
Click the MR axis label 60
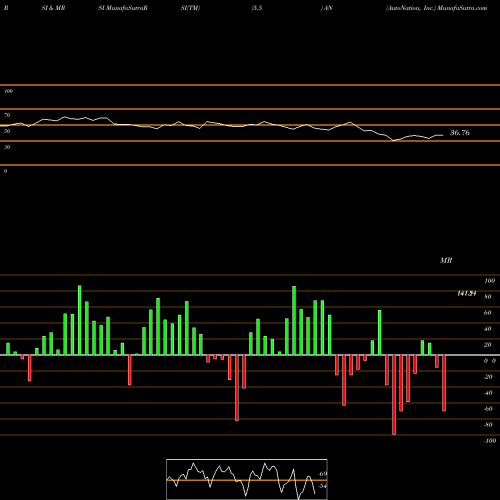coord(488,313)
